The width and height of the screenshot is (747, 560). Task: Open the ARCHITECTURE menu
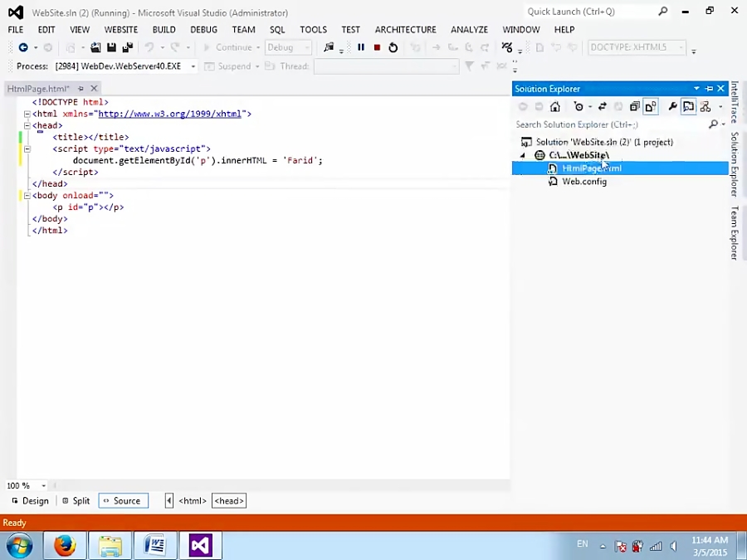click(x=405, y=30)
